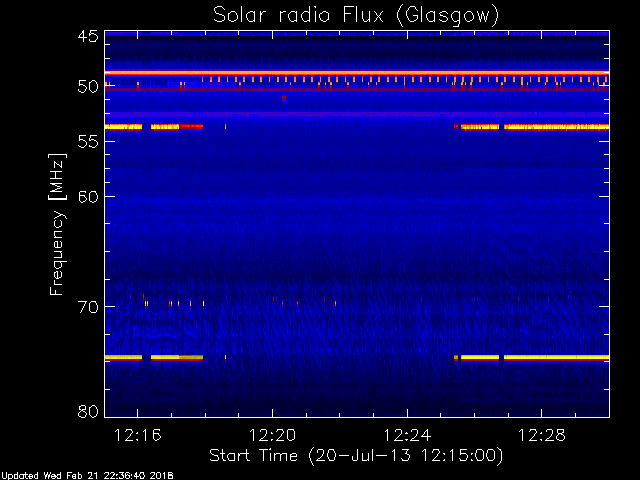Click the 80 frequency tick label
The image size is (640, 480).
88,411
